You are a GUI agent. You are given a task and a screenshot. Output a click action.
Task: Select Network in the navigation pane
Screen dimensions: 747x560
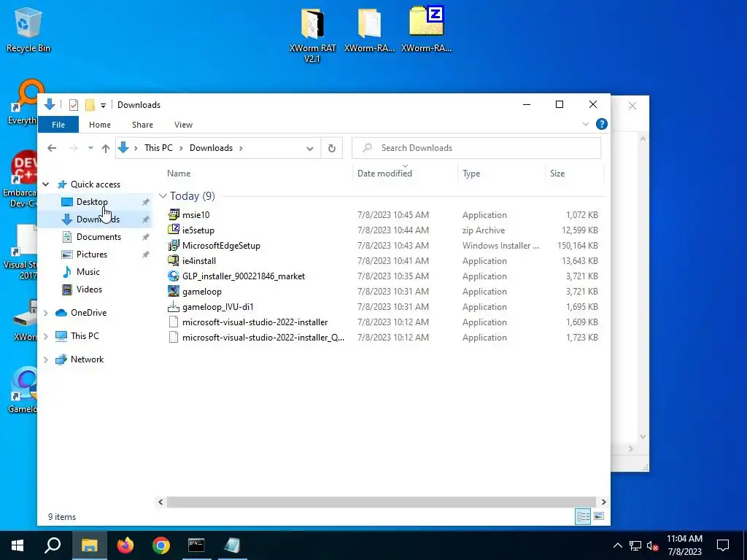pos(87,359)
